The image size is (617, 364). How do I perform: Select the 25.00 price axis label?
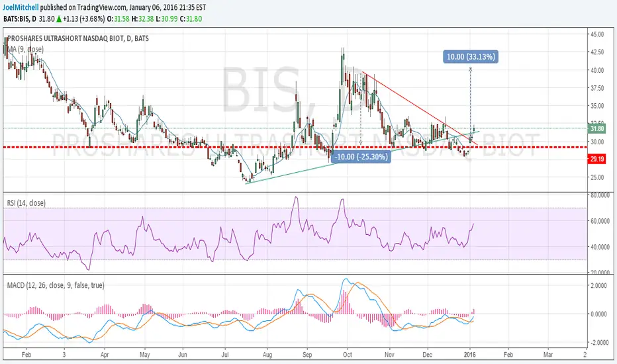[597, 177]
